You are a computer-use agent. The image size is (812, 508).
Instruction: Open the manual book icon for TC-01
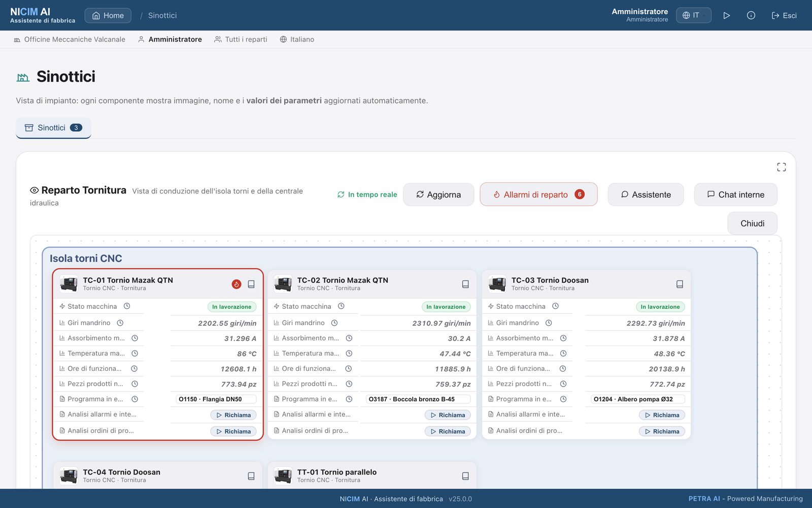point(251,284)
